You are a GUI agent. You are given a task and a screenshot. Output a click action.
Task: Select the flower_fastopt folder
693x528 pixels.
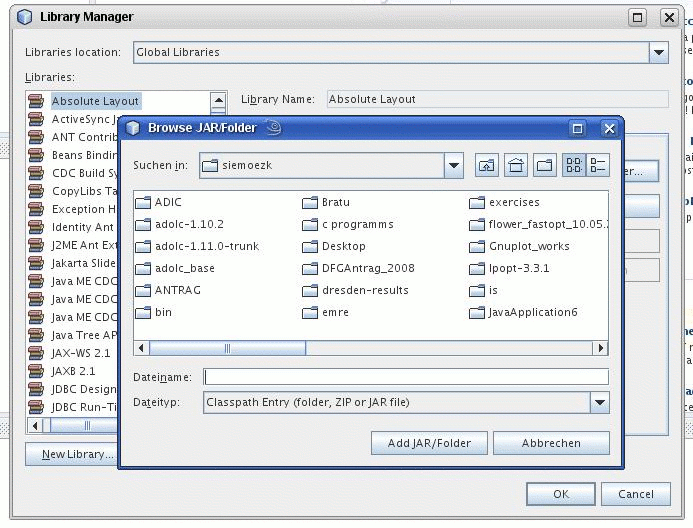(x=538, y=224)
